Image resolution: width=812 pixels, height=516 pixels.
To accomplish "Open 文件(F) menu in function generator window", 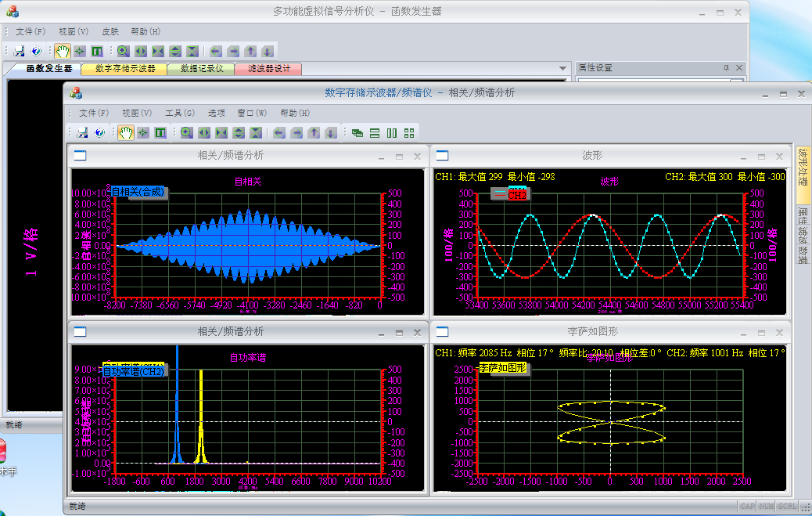I will tap(31, 31).
